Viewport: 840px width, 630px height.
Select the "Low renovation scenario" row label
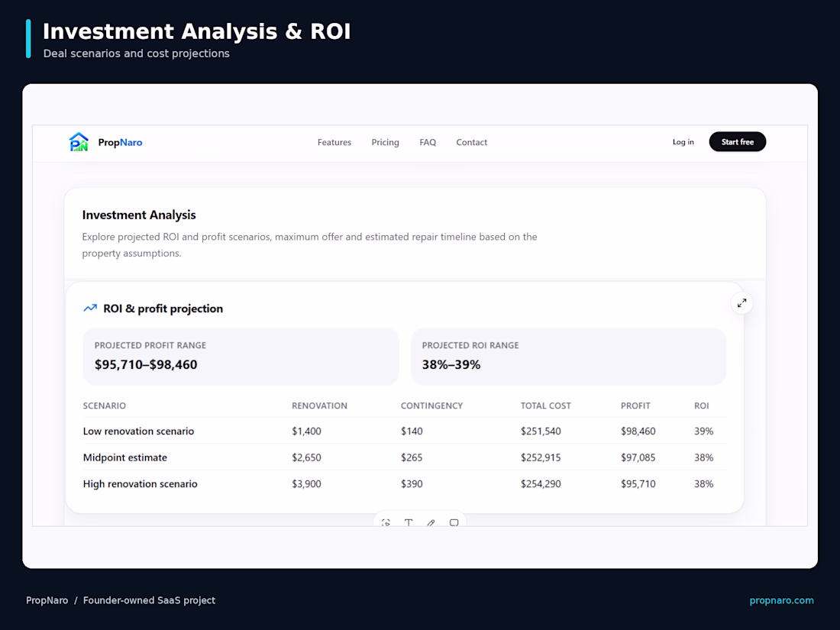coord(138,431)
